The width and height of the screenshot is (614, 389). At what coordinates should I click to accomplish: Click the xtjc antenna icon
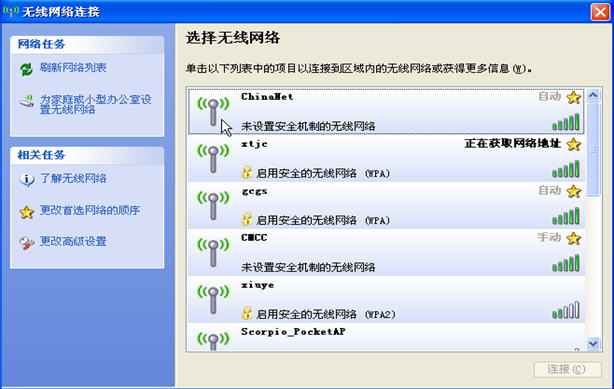(x=213, y=158)
